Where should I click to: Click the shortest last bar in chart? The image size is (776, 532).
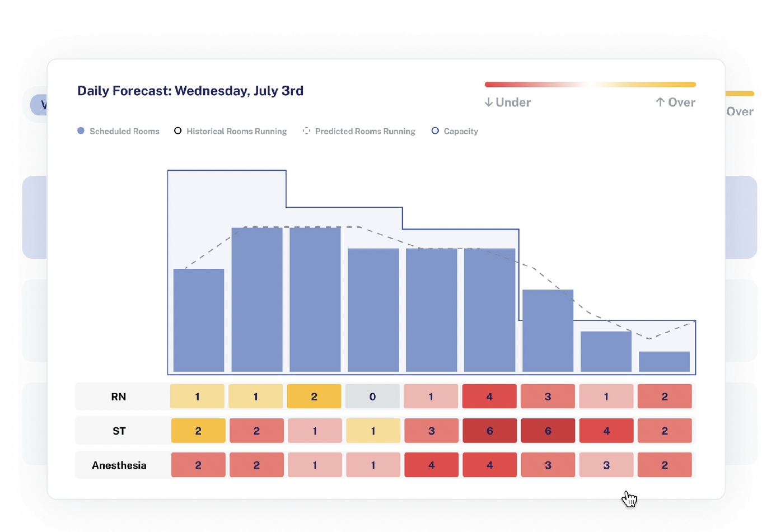point(664,361)
